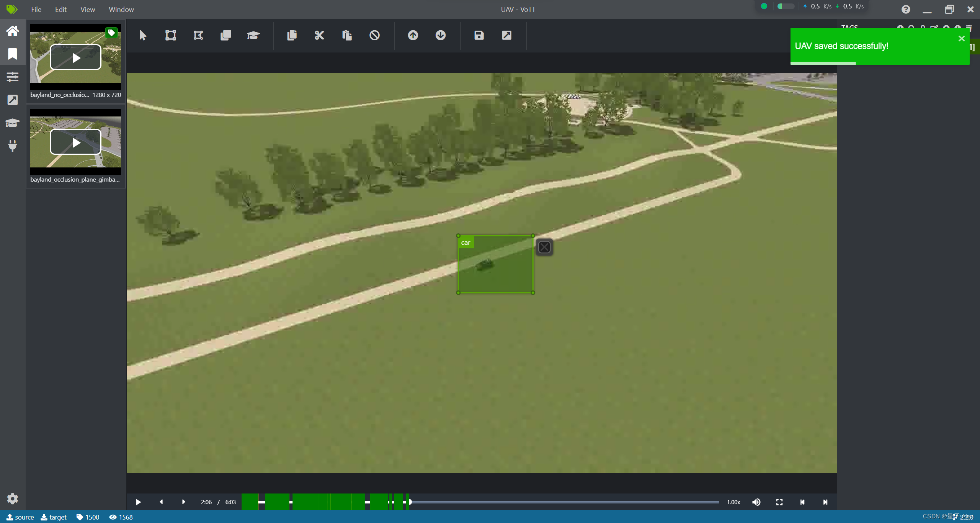The height and width of the screenshot is (523, 980).
Task: Open the bayland_occlusion_plane_gimbal video thumbnail
Action: coord(75,142)
